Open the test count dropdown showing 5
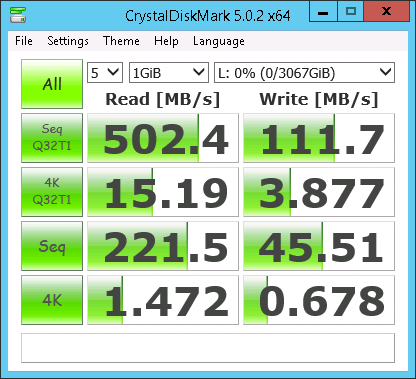This screenshot has width=416, height=379. [105, 72]
